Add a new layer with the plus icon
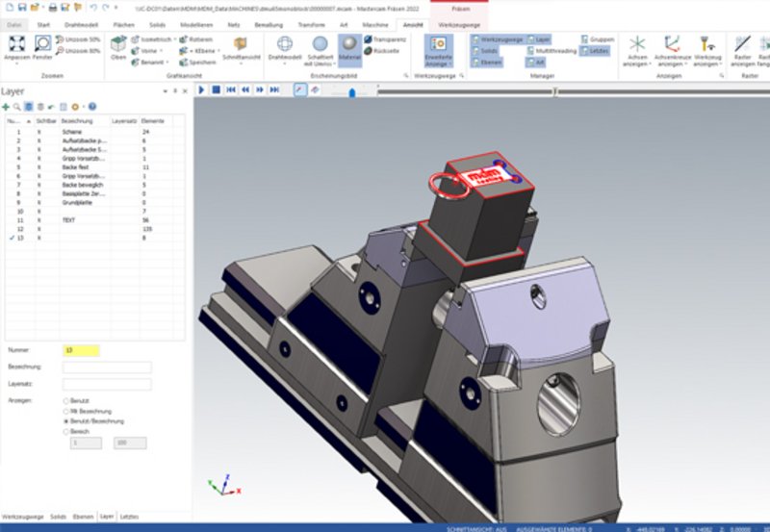The image size is (770, 532). (x=6, y=106)
